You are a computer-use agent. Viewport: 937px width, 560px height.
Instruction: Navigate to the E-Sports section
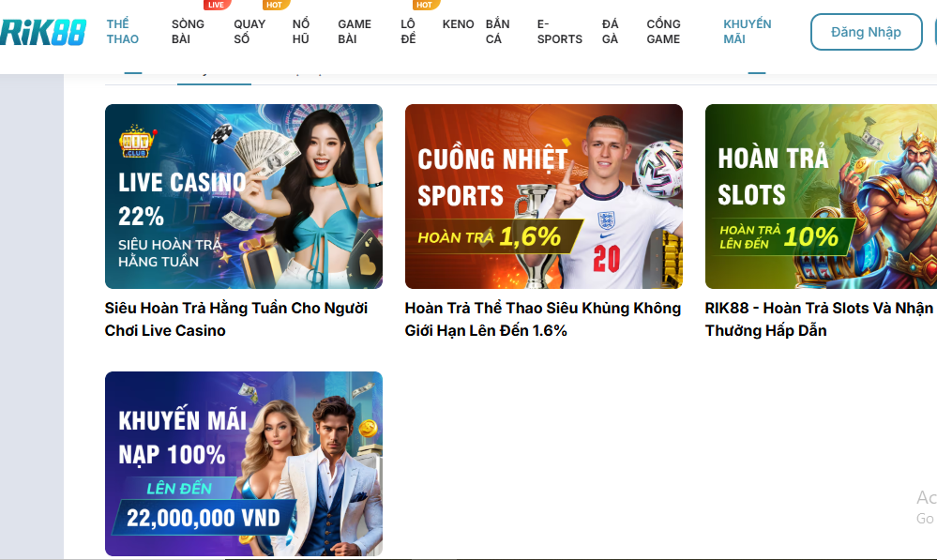pyautogui.click(x=559, y=32)
